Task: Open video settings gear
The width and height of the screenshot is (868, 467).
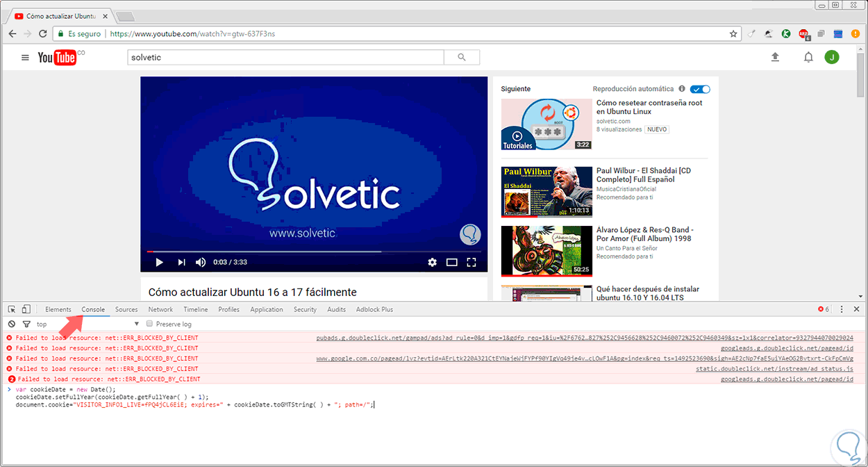Action: pyautogui.click(x=433, y=262)
